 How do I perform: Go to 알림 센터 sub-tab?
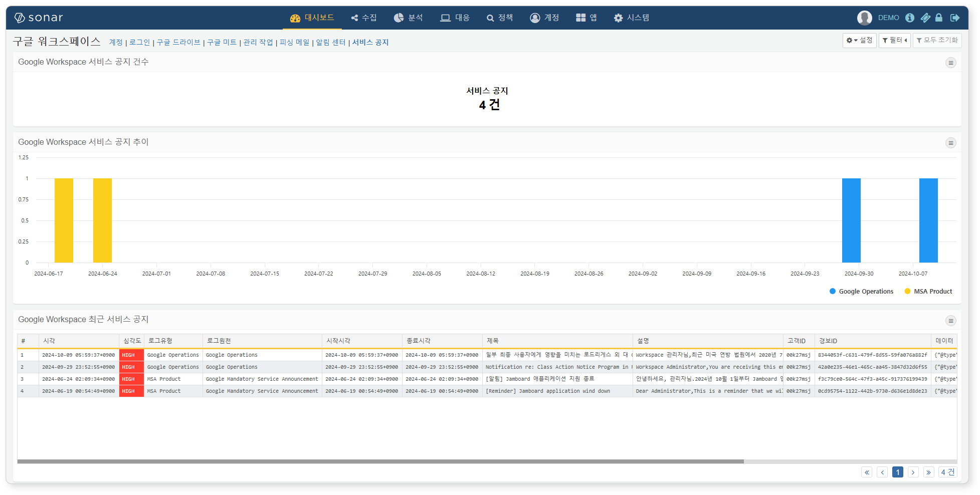pos(331,42)
